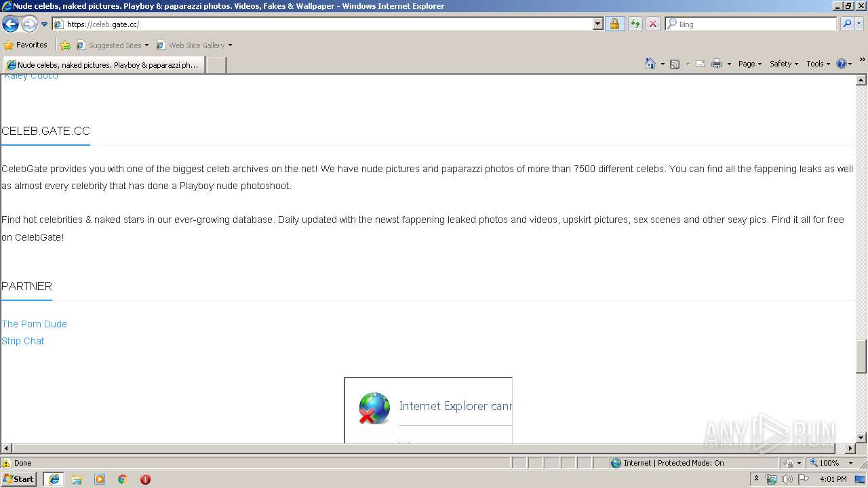The height and width of the screenshot is (488, 868).
Task: Open Action Center flag tray icon
Action: 804,479
